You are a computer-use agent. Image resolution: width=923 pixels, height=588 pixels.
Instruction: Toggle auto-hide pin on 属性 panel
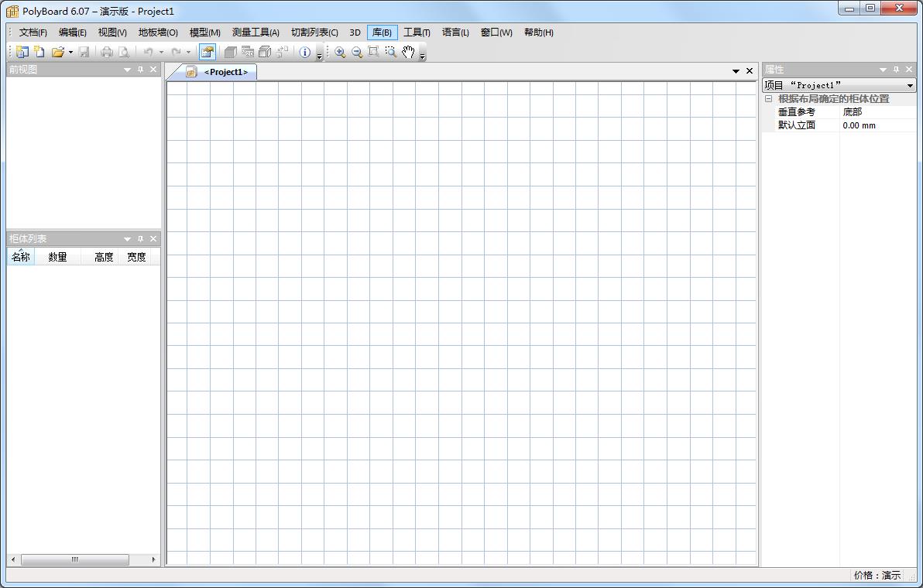pos(896,70)
